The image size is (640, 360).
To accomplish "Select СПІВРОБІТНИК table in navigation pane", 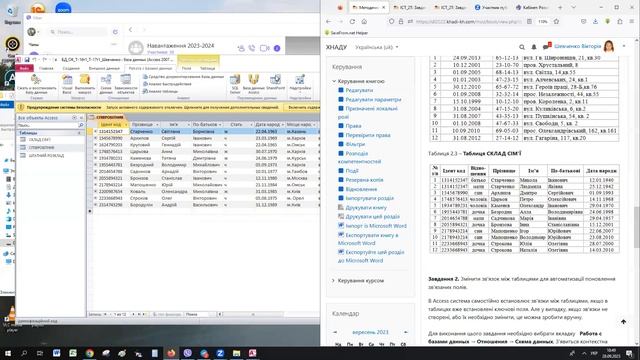I will point(42,147).
